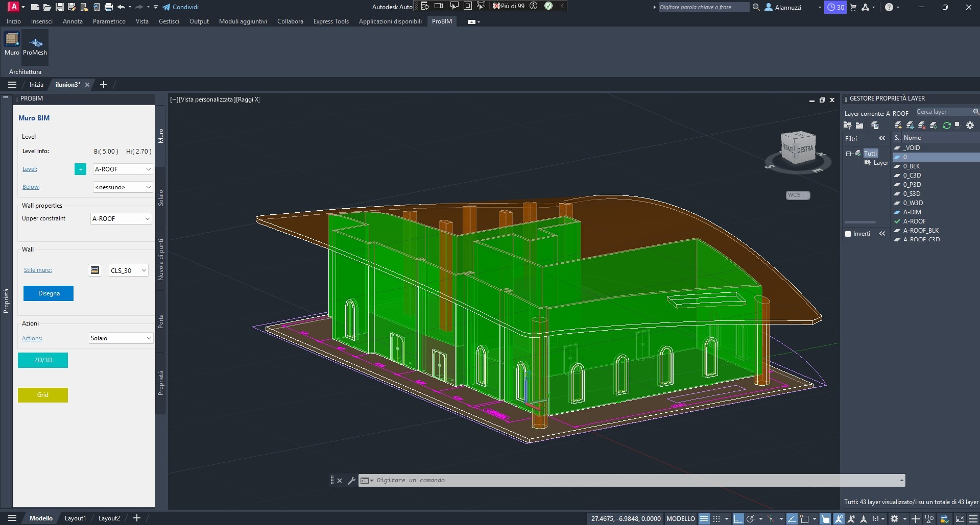Click the Actions link
Screen dimensions: 980x525
coord(32,338)
